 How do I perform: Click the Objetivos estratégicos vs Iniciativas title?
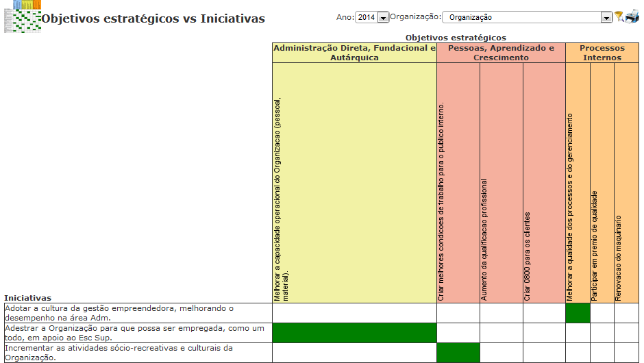point(153,19)
